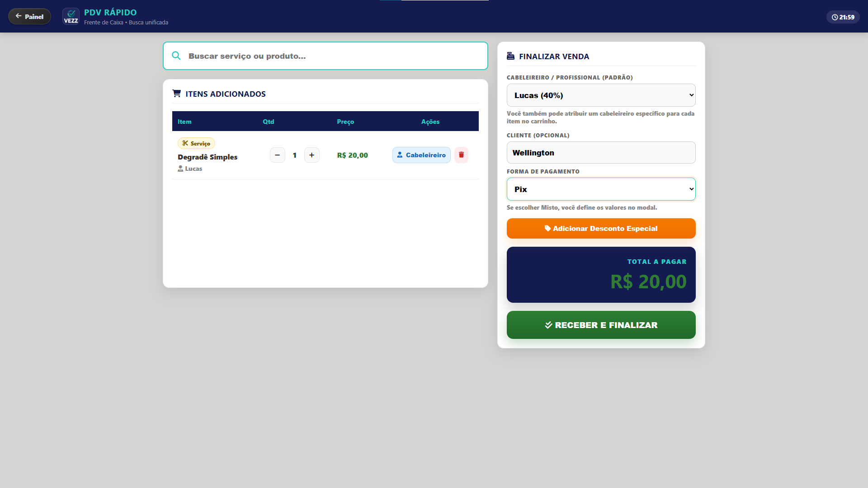Click the VEZZ logo icon
This screenshot has width=868, height=488.
(71, 16)
